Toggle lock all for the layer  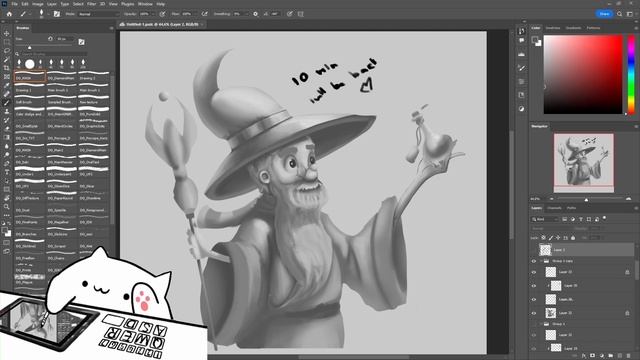[x=573, y=238]
